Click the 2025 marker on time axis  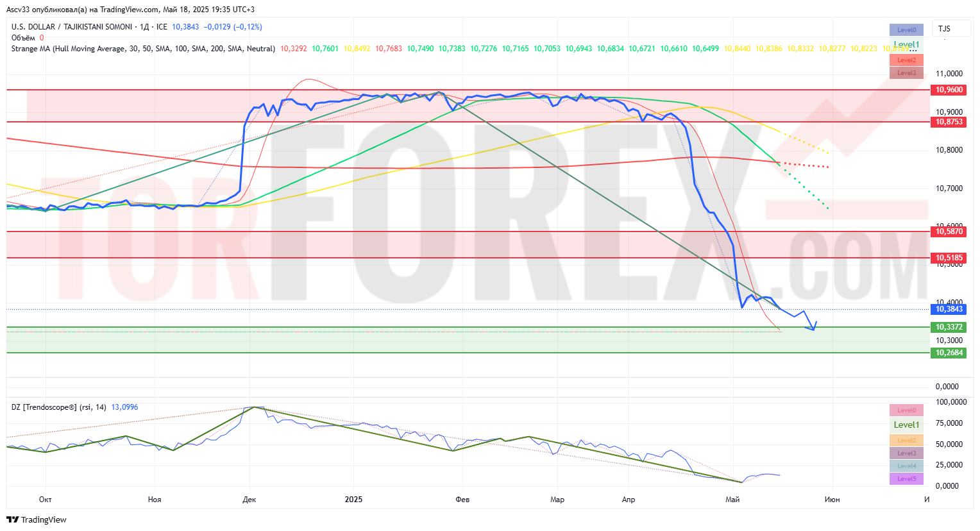[x=353, y=500]
